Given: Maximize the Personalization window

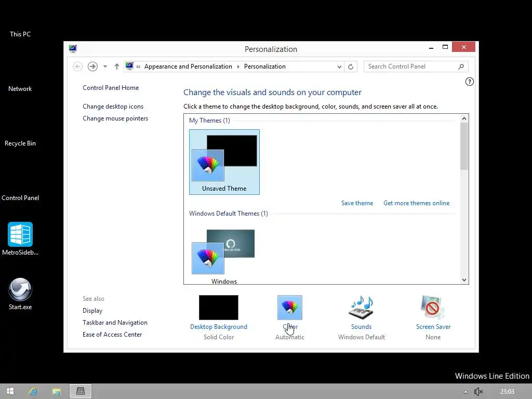Looking at the screenshot, I should [x=445, y=47].
